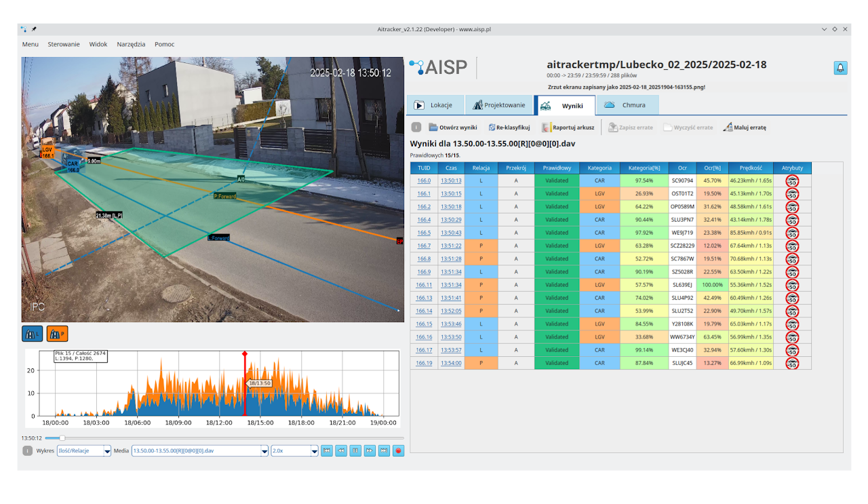This screenshot has height=504, width=868.
Task: Click the red record button
Action: (x=398, y=450)
